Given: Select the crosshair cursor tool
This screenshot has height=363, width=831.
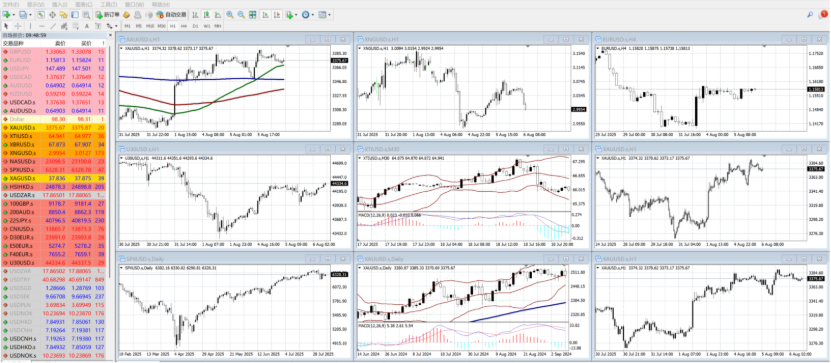Looking at the screenshot, I should coord(17,26).
